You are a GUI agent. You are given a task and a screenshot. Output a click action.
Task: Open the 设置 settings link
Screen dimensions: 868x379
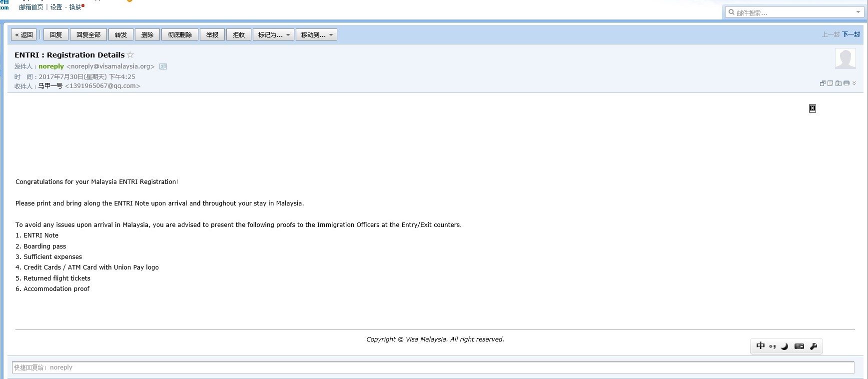56,7
